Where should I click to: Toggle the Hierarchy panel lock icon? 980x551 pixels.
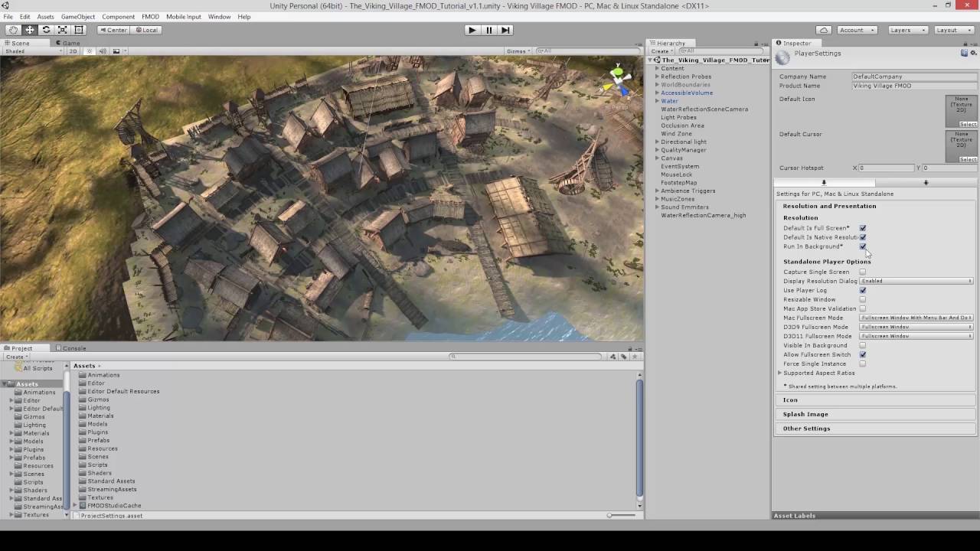pyautogui.click(x=756, y=44)
